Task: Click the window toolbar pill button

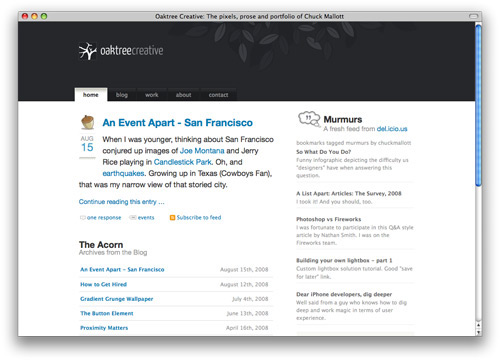Action: click(x=473, y=16)
